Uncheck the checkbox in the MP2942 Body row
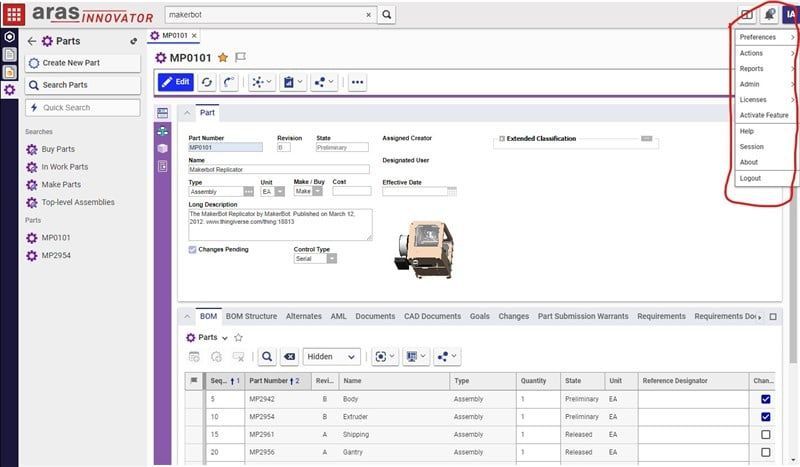 [765, 399]
